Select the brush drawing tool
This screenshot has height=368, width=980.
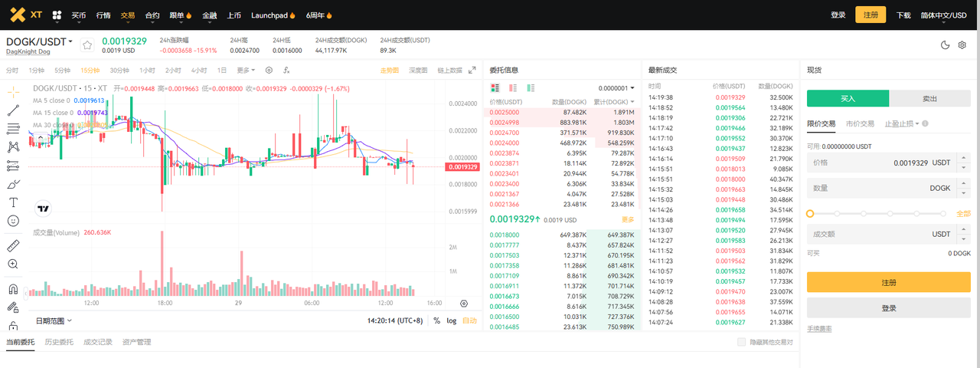coord(13,184)
